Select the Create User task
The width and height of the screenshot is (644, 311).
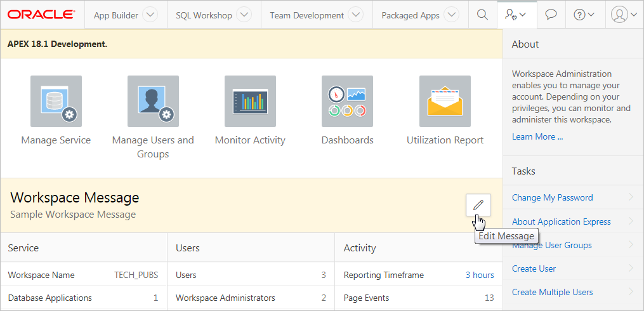(534, 268)
